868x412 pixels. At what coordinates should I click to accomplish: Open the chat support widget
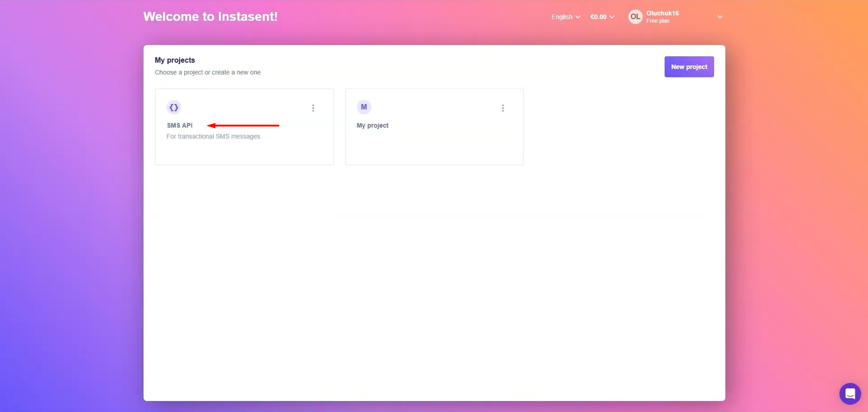[850, 394]
